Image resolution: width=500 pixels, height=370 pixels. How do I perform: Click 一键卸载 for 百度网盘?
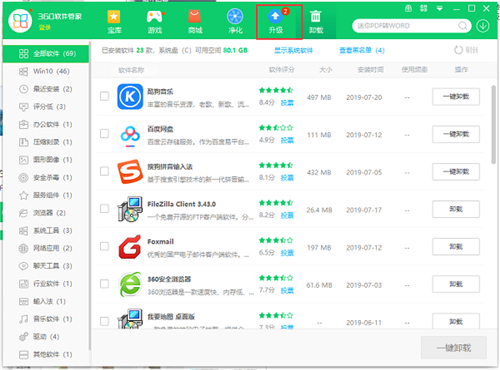(x=456, y=134)
